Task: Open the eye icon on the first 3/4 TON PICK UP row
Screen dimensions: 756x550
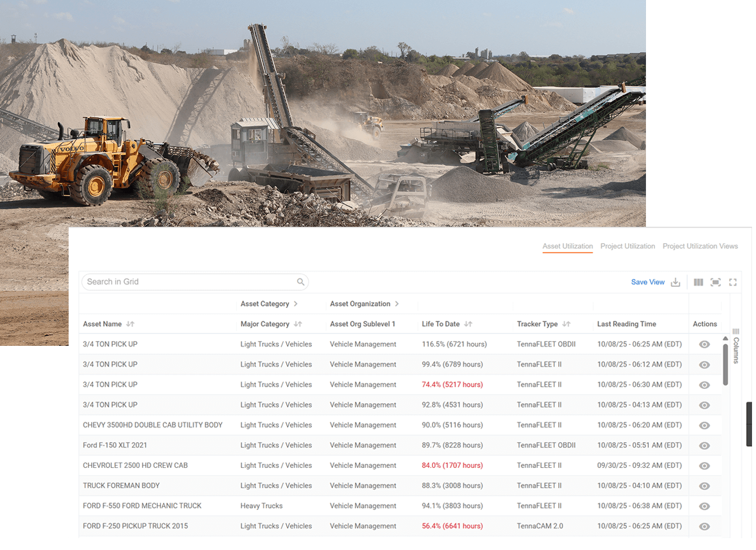Action: 704,344
